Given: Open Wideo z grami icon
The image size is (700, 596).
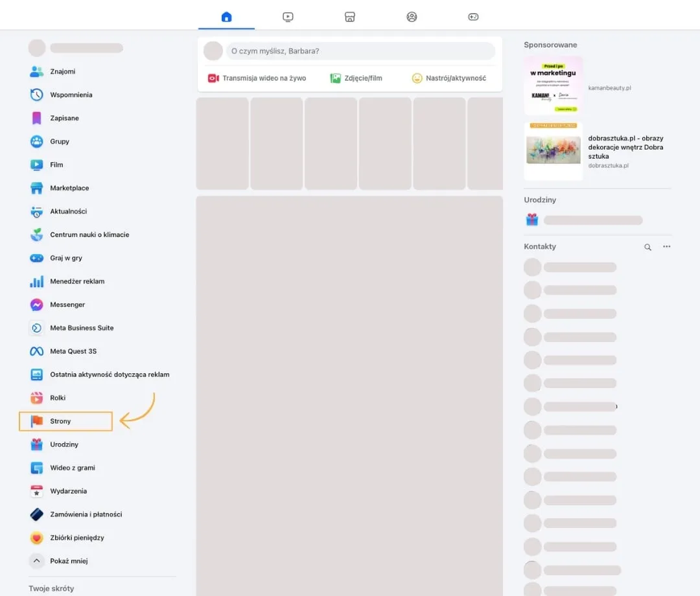Looking at the screenshot, I should (36, 468).
